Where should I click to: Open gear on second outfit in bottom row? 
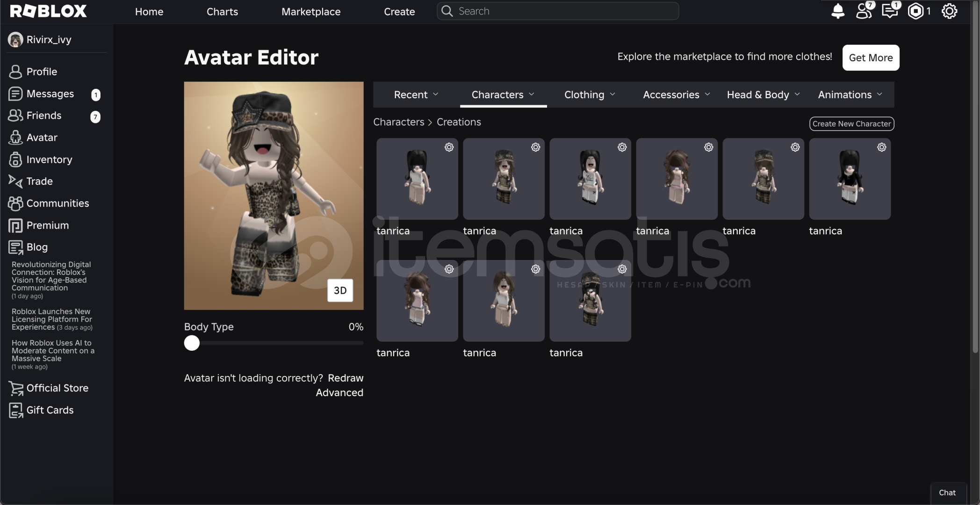click(x=535, y=269)
